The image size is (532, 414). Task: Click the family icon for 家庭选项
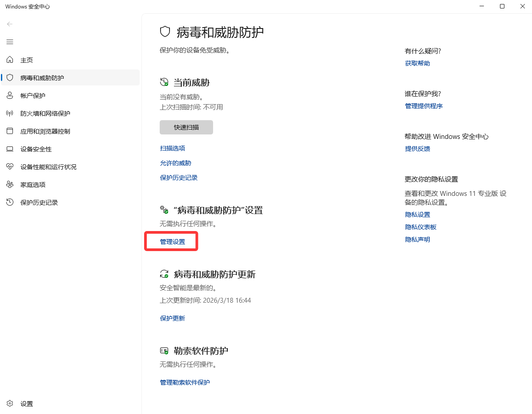click(x=10, y=184)
